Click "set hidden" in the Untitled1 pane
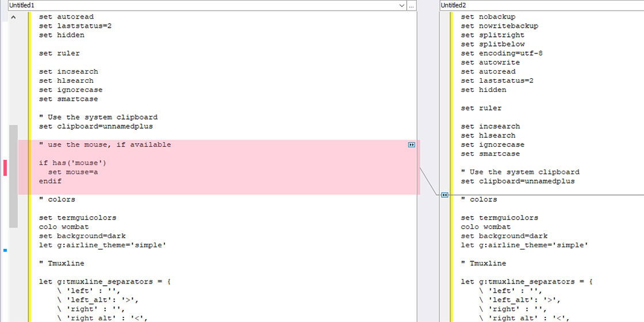The width and height of the screenshot is (644, 322). click(x=62, y=35)
